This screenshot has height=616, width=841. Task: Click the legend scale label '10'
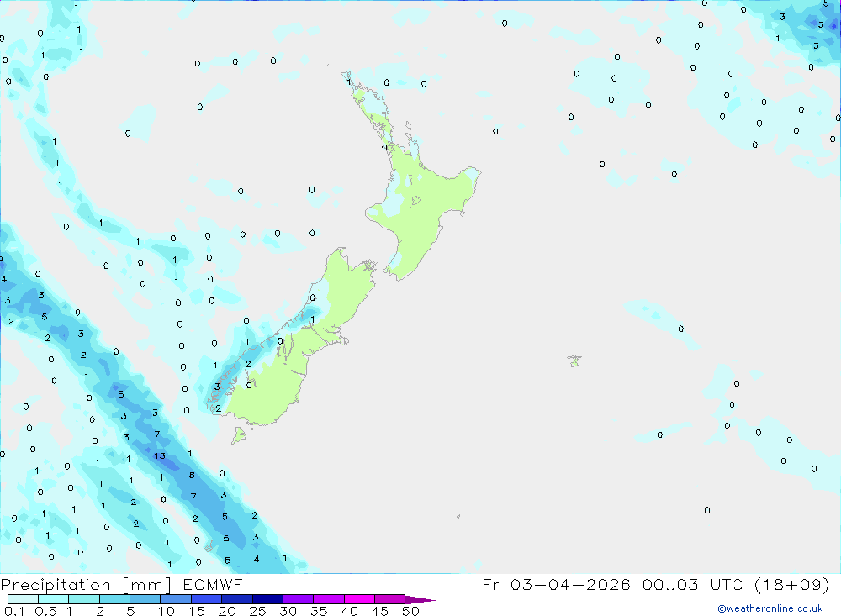click(x=167, y=611)
